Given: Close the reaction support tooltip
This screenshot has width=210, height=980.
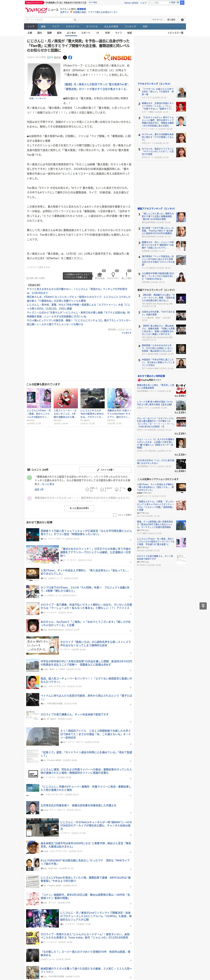Looking at the screenshot, I should (91, 274).
